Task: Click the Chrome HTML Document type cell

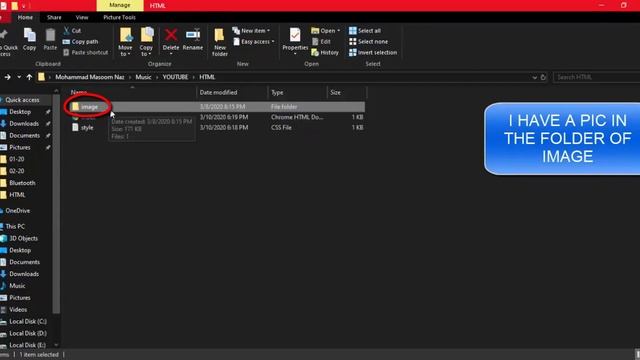Action: (x=297, y=117)
